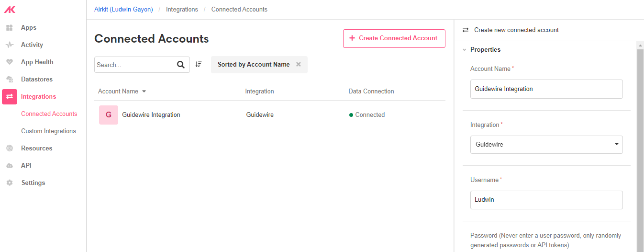Click the Settings gear icon
The height and width of the screenshot is (252, 644).
9,183
